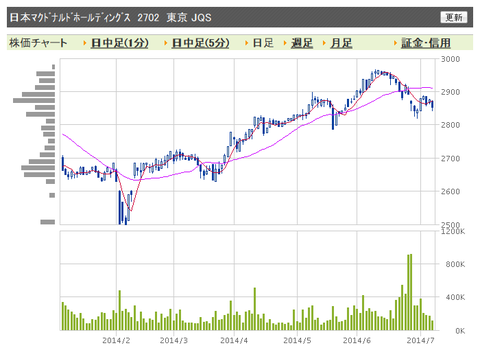480x361 pixels.
Task: Click the 400K volume axis label
Action: pos(455,297)
